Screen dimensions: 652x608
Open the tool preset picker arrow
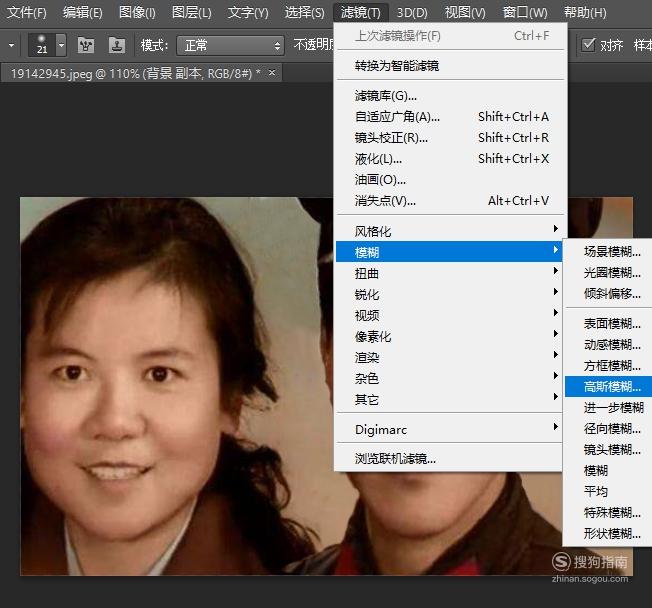(x=11, y=44)
